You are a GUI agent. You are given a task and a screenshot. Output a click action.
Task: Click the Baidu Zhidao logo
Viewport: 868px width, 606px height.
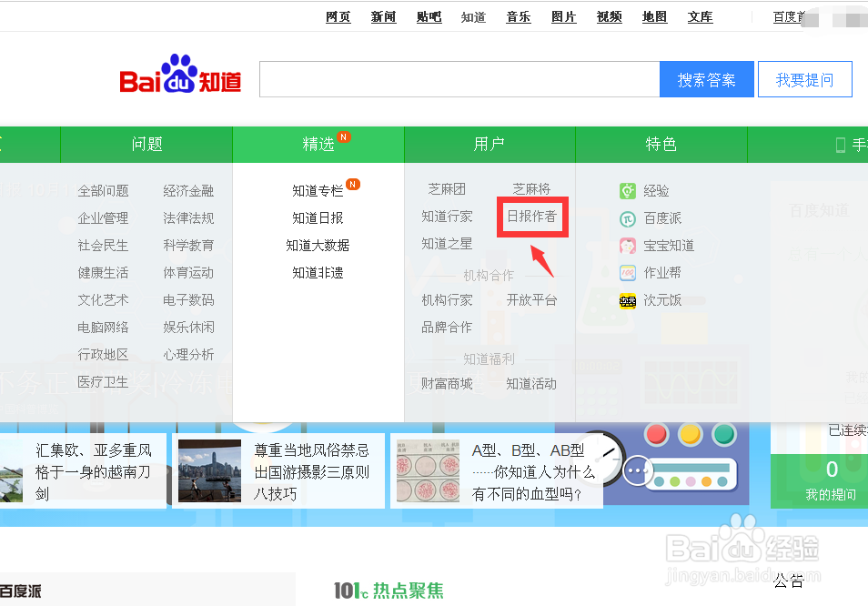[178, 76]
